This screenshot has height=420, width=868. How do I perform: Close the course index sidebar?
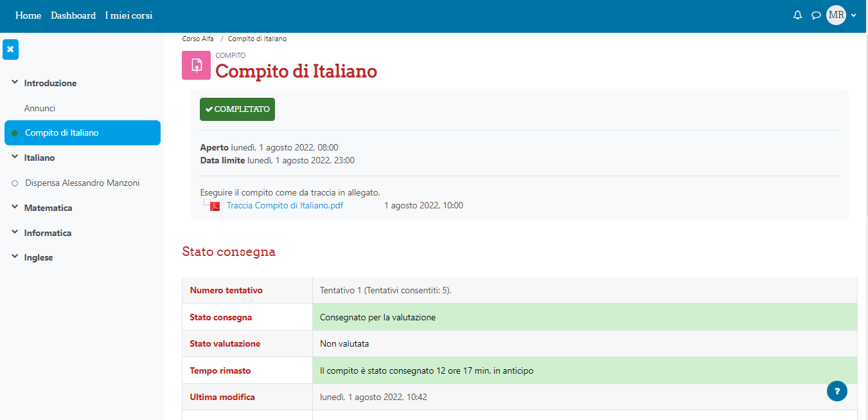tap(10, 50)
